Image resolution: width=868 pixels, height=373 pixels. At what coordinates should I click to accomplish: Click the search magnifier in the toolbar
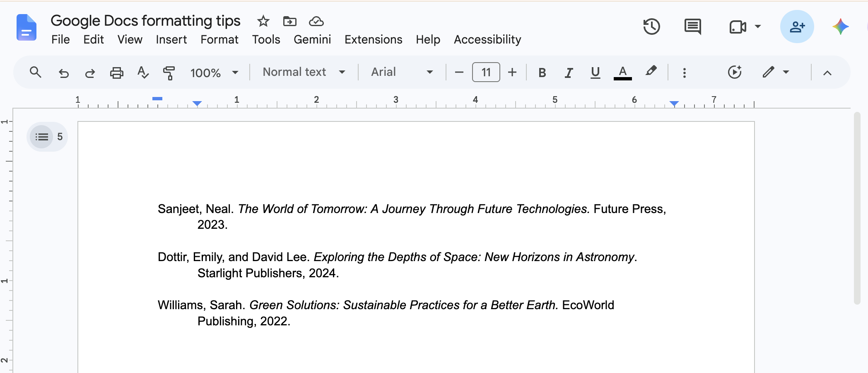(x=36, y=72)
